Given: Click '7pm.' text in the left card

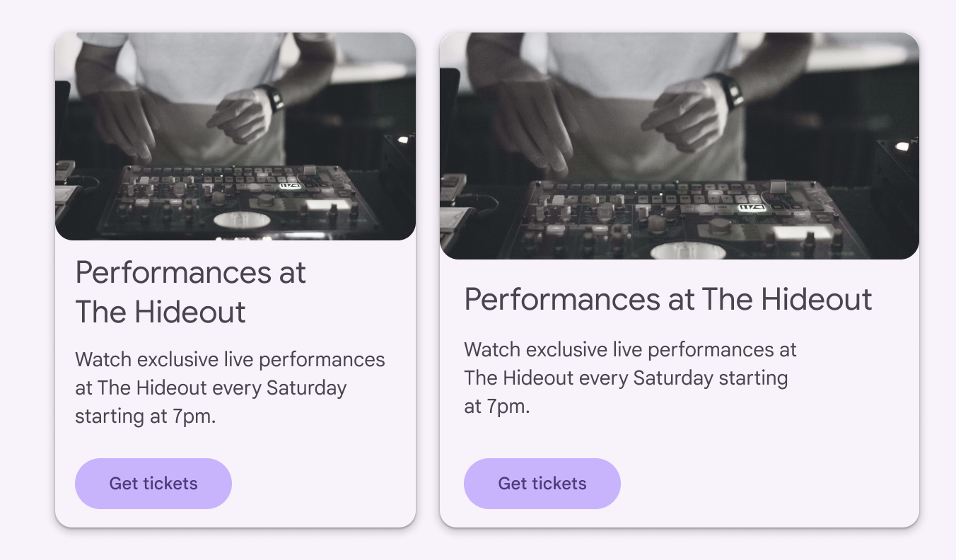Looking at the screenshot, I should 194,416.
